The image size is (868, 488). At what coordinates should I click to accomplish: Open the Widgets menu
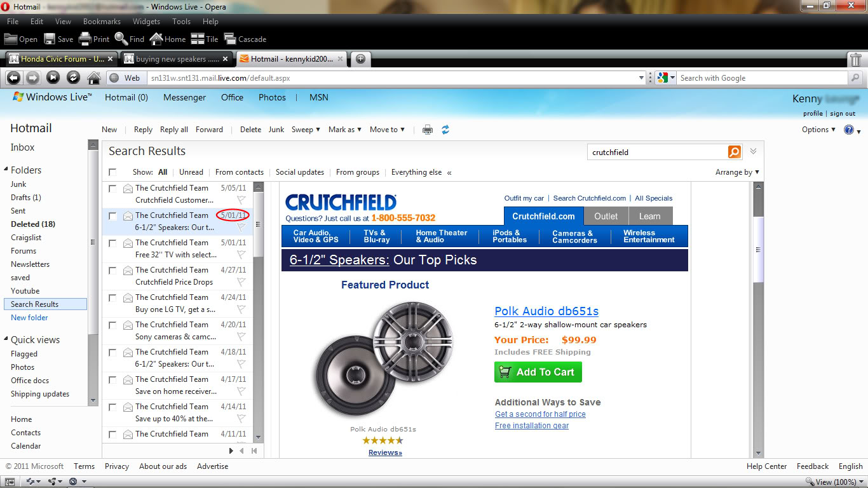(x=146, y=22)
